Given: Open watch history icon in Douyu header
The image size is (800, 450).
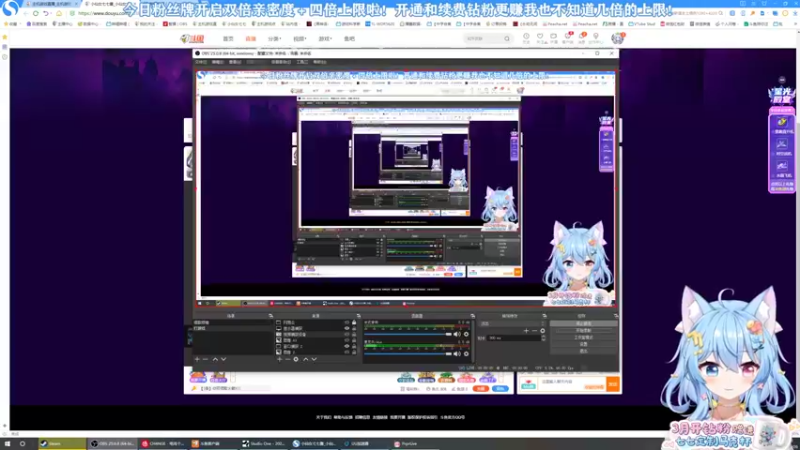Looking at the screenshot, I should [x=526, y=38].
